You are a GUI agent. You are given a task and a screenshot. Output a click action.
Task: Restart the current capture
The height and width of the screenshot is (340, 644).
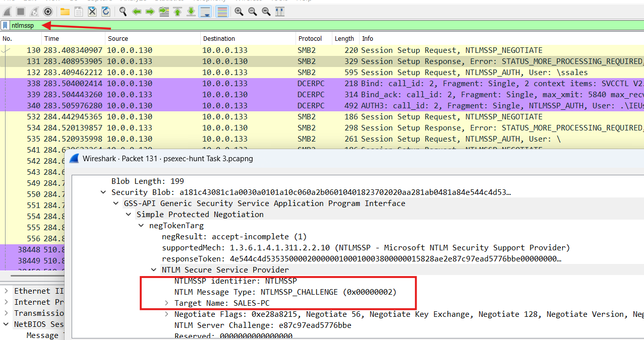34,11
